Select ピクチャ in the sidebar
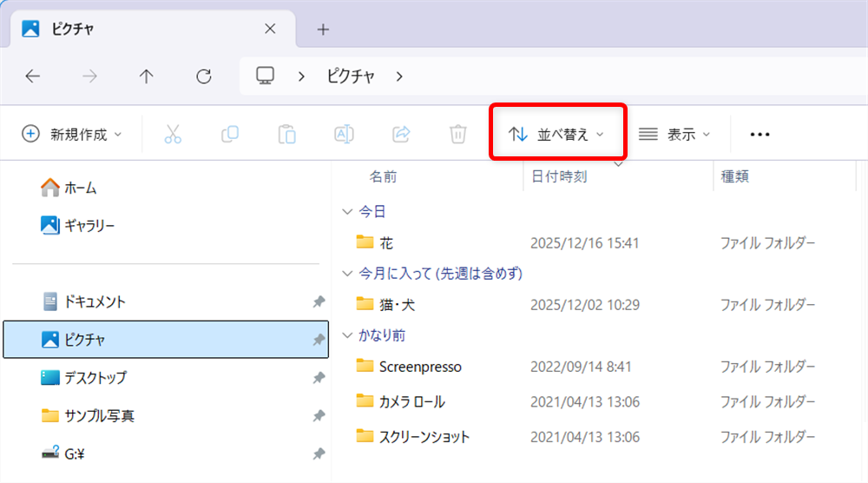Viewport: 868px width, 483px height. (166, 340)
